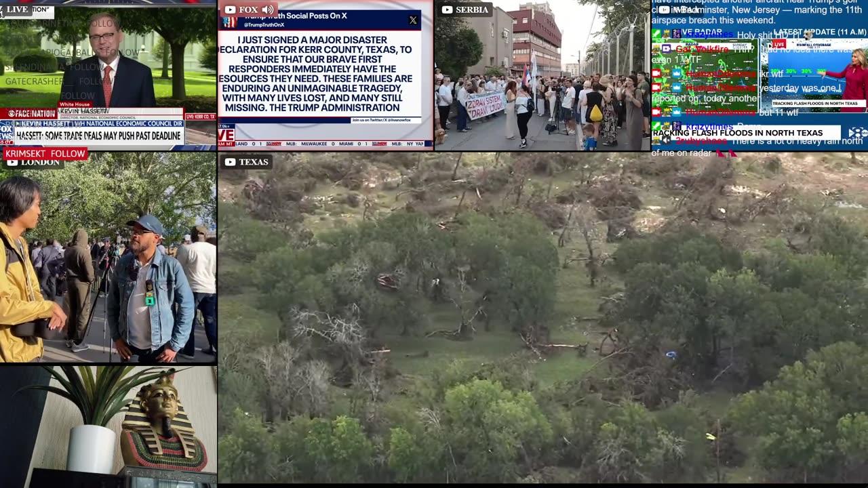Open the London street interview stream
Image resolution: width=868 pixels, height=488 pixels.
[108, 258]
